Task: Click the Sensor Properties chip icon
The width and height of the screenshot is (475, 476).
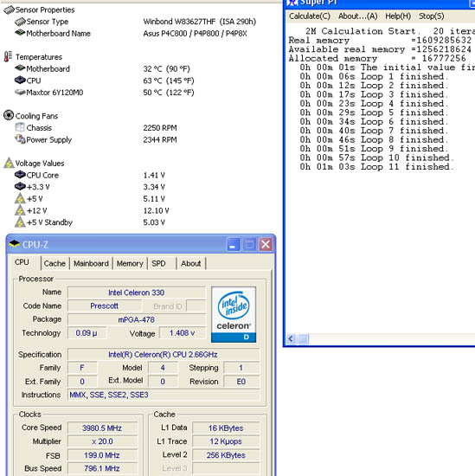Action: (x=9, y=10)
